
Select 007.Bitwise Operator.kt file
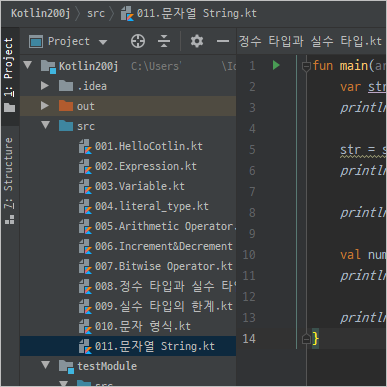coord(164,266)
